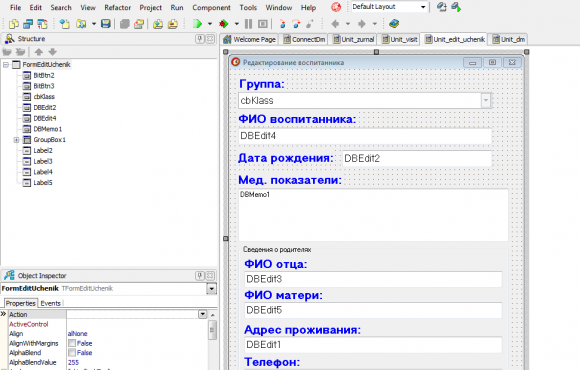Click the Pause icon in debug toolbar

[249, 24]
